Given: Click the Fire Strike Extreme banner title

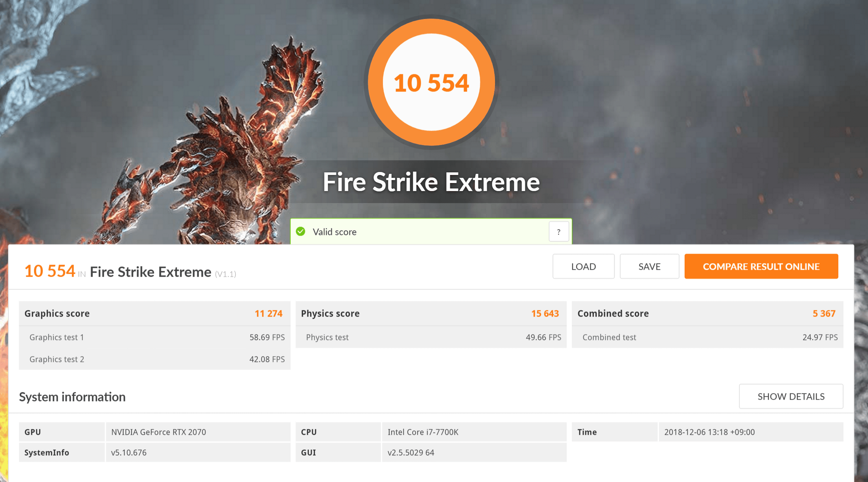Looking at the screenshot, I should click(431, 182).
